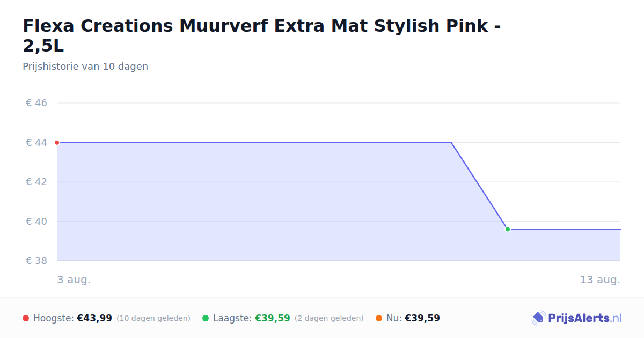Click the € 46 y-axis label
Screen dimensions: 644x338
pos(36,103)
